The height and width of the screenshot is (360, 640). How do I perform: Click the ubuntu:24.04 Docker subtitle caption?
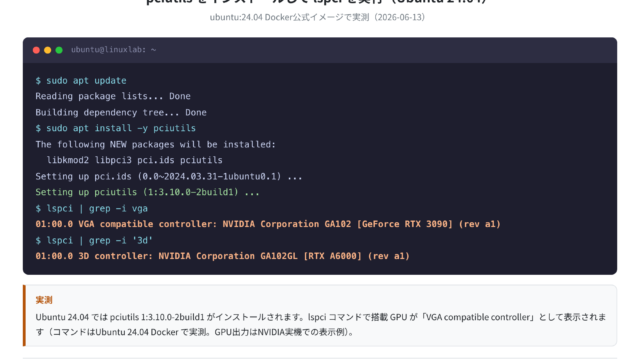(x=318, y=17)
